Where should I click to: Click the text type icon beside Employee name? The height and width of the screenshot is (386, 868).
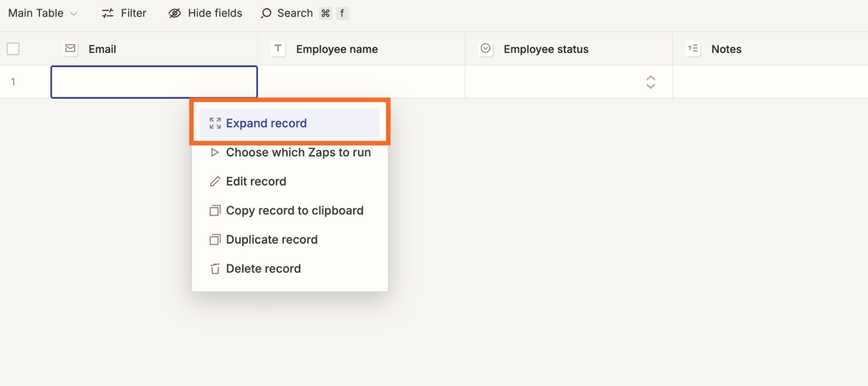click(x=278, y=48)
